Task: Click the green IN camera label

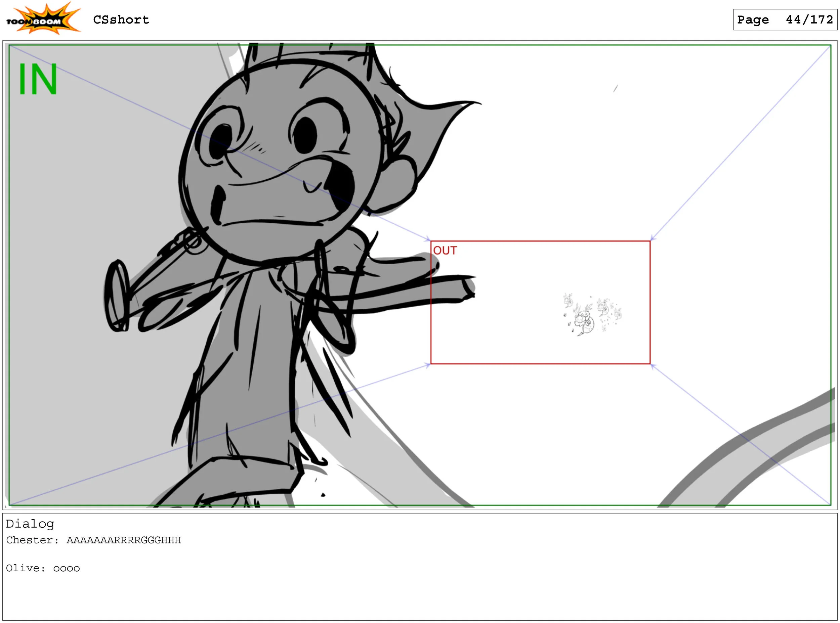Action: (x=38, y=79)
